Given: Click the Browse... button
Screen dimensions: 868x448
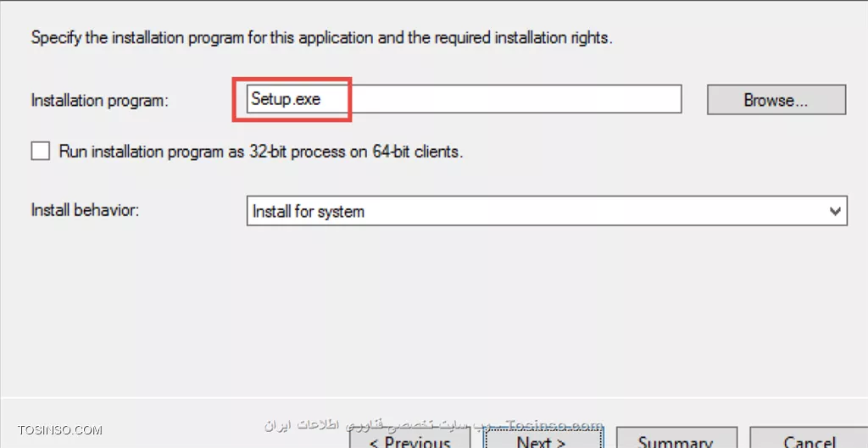Looking at the screenshot, I should click(x=776, y=100).
